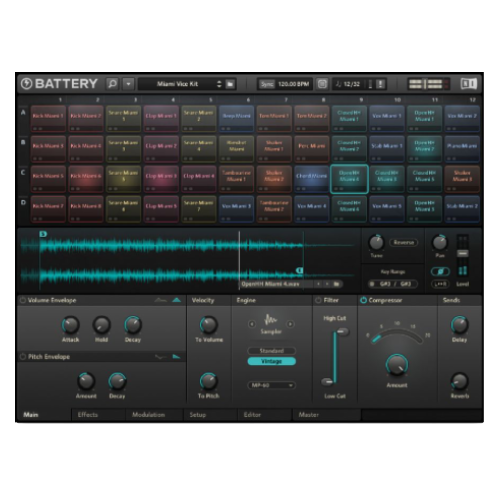Select the Beep Miami cell
The width and height of the screenshot is (500, 500).
point(236,119)
